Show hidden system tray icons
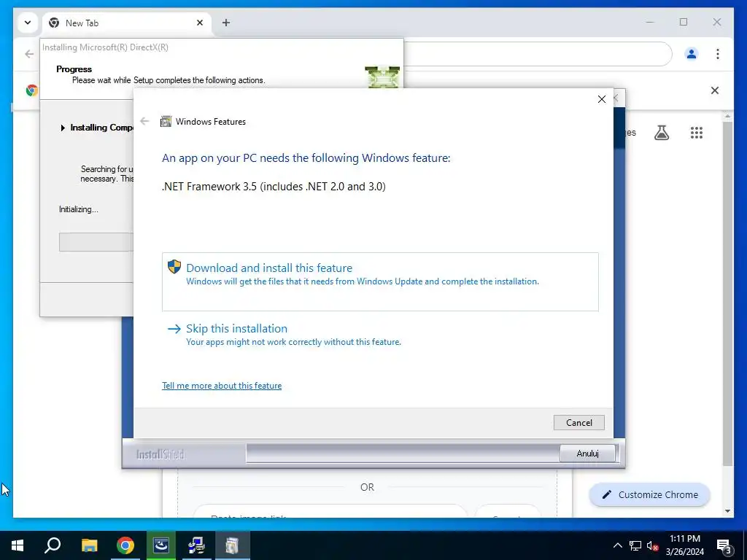 [x=617, y=545]
